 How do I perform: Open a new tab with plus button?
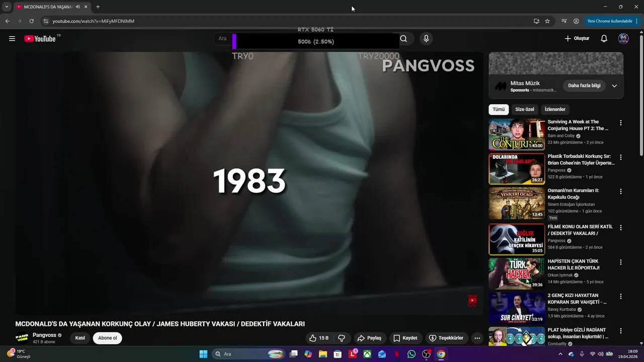[98, 7]
